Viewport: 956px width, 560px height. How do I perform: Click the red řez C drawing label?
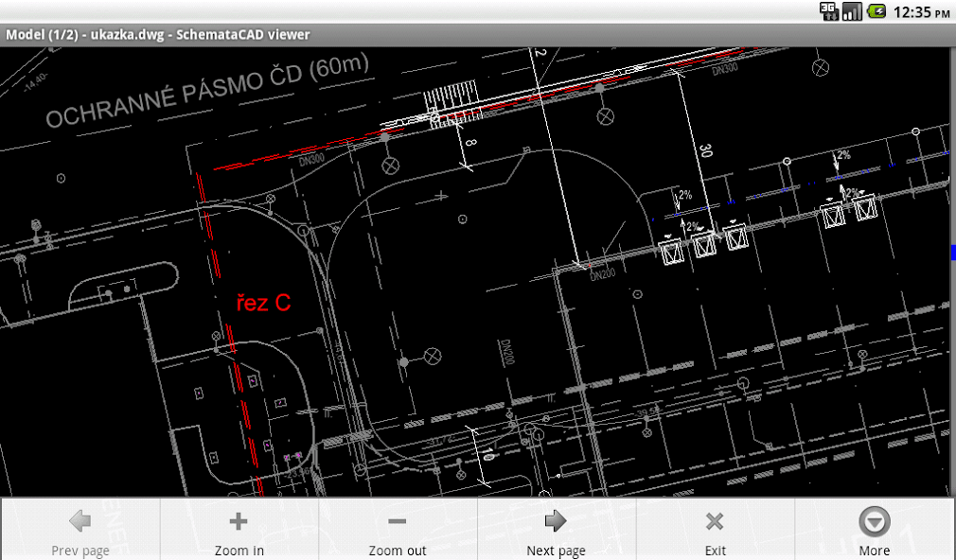coord(262,301)
